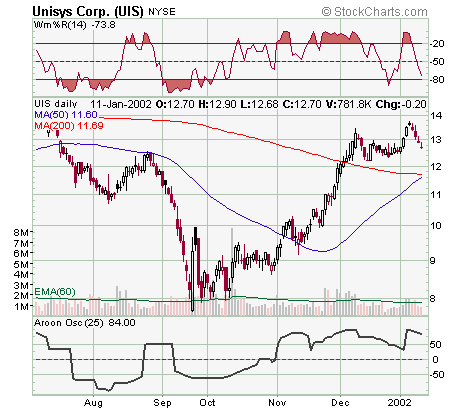Click the '-20' Williams %R axis label

pos(437,44)
